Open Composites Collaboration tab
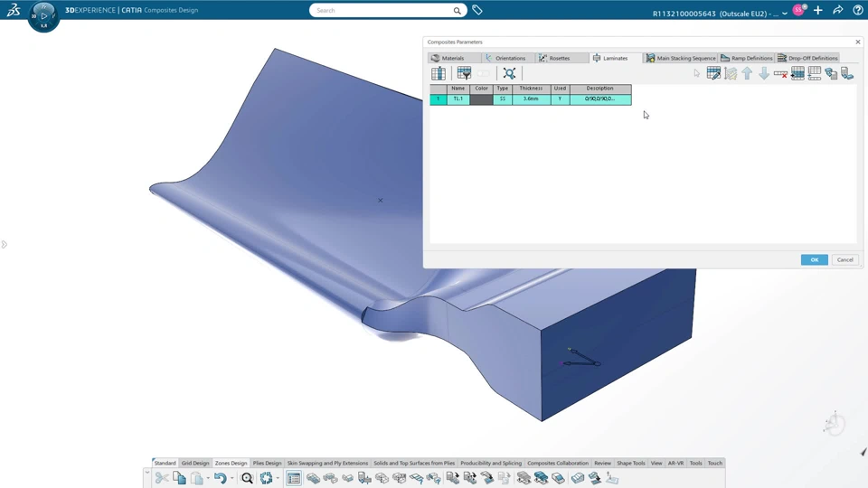This screenshot has height=488, width=868. click(558, 463)
